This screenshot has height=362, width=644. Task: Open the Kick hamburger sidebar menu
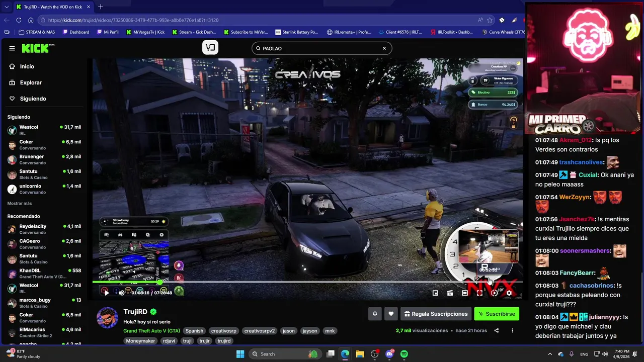(x=12, y=48)
